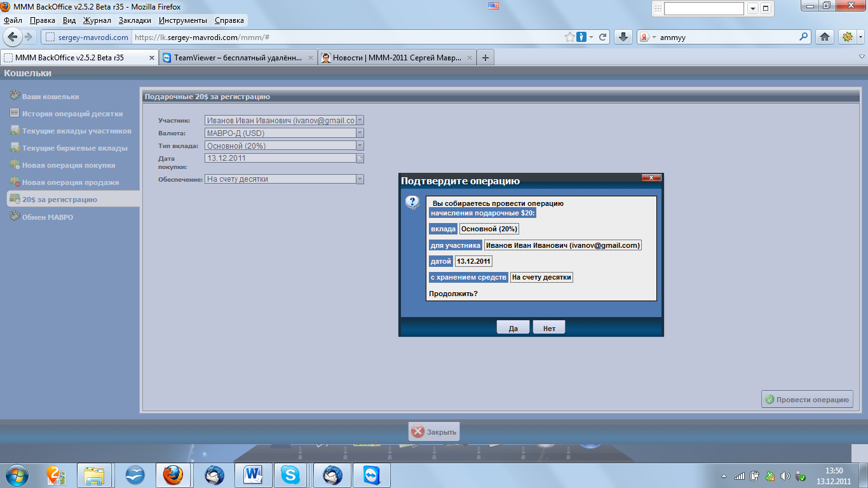Click the Firefox back arrow button
868x488 pixels.
click(13, 37)
